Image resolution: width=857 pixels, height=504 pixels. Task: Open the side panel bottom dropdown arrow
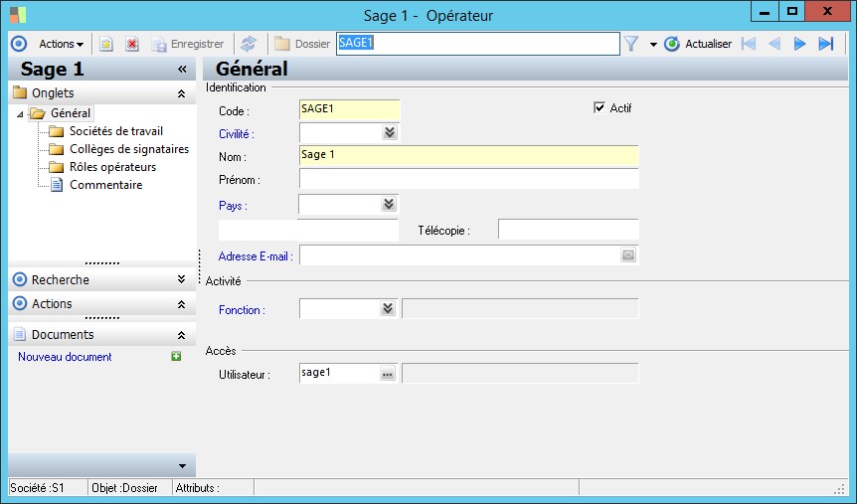183,466
